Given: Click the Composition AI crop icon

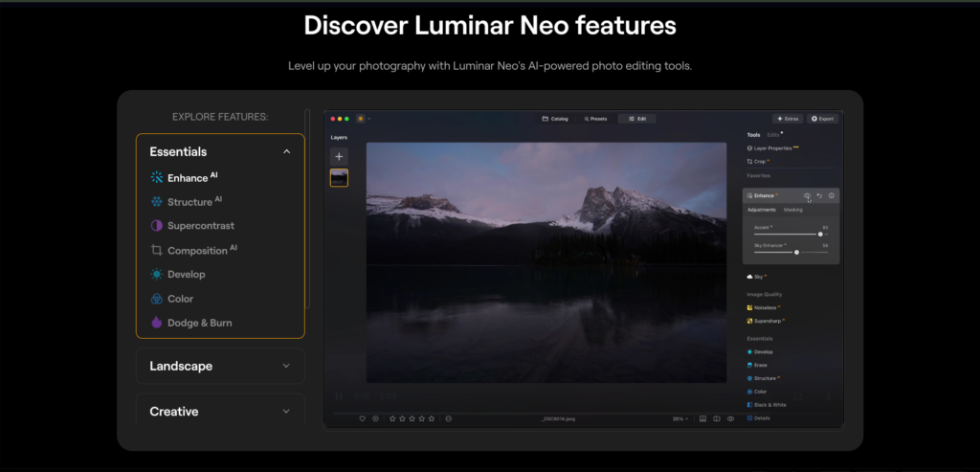Looking at the screenshot, I should click(157, 250).
